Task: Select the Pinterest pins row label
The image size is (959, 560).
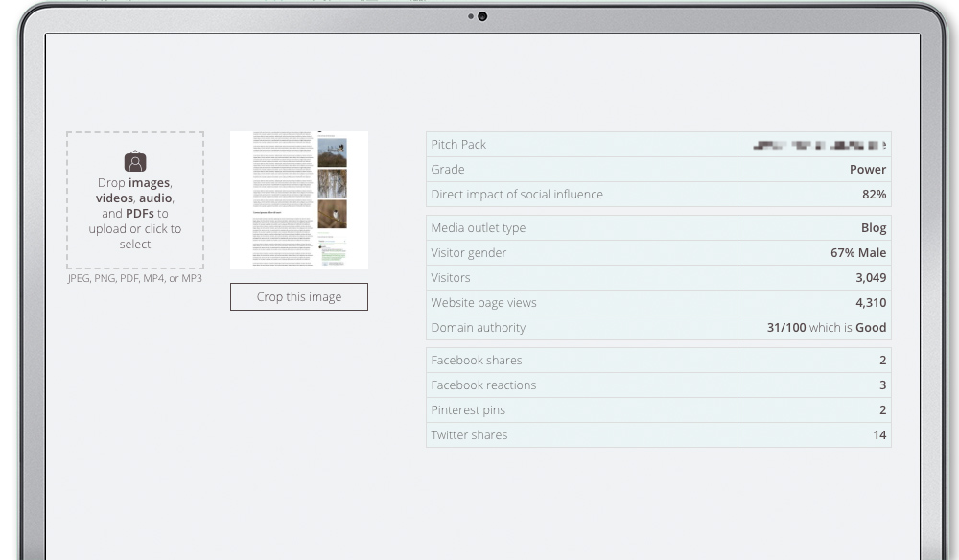Action: (468, 410)
